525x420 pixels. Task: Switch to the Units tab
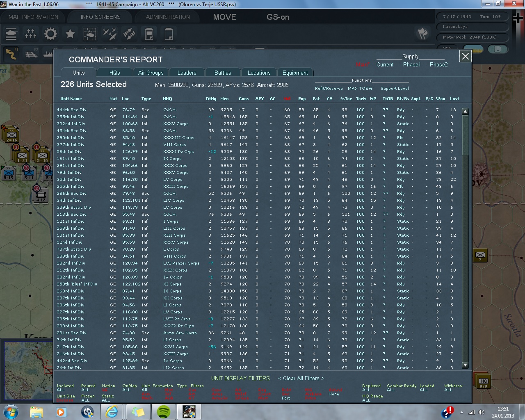pos(79,73)
